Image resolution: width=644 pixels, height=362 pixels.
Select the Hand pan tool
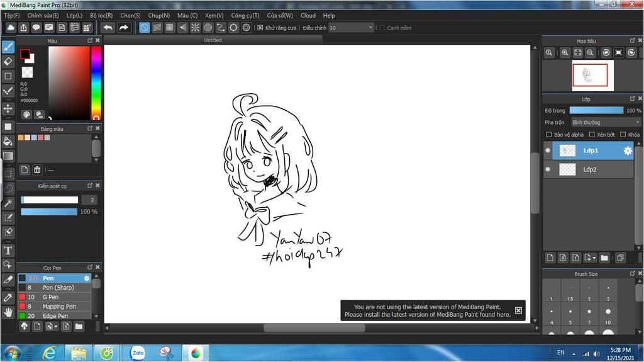(8, 313)
